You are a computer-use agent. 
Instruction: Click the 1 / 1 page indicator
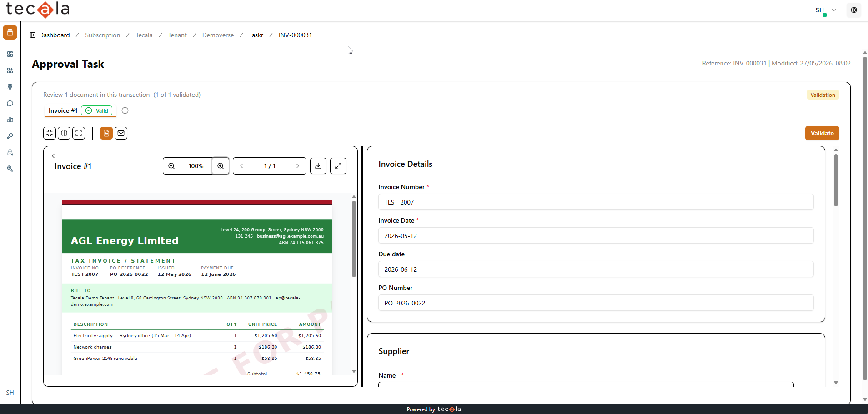[x=270, y=166]
